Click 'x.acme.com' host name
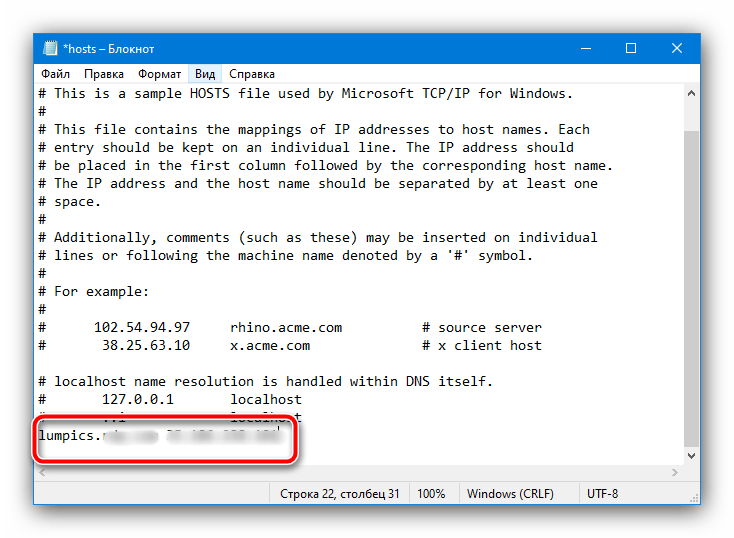The height and width of the screenshot is (538, 734). (270, 346)
